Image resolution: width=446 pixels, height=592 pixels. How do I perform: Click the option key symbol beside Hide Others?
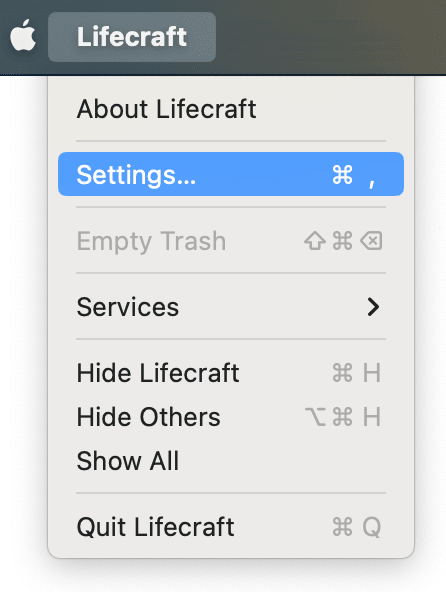coord(315,417)
